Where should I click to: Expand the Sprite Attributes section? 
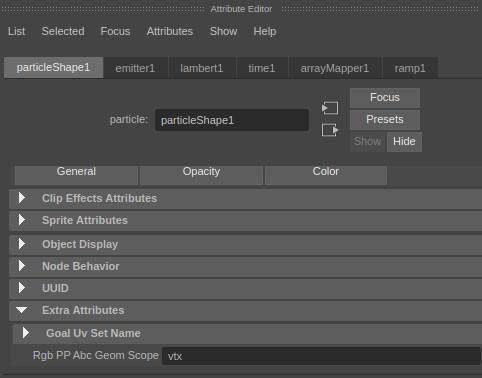pos(22,220)
